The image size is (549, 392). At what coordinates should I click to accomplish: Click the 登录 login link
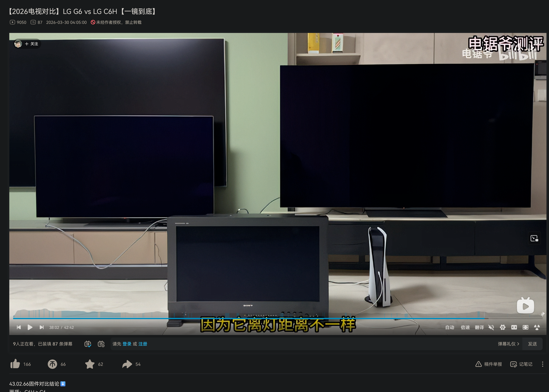coord(127,344)
